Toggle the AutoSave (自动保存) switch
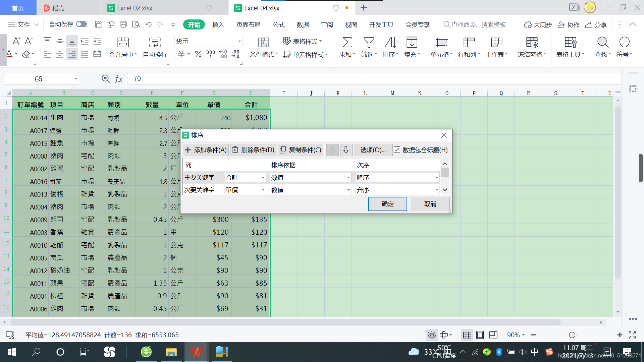 click(81, 24)
